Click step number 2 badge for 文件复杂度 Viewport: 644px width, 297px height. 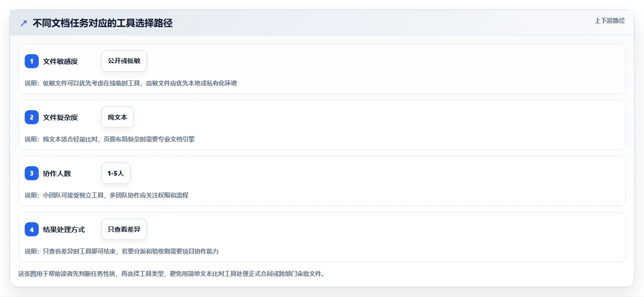coord(32,117)
